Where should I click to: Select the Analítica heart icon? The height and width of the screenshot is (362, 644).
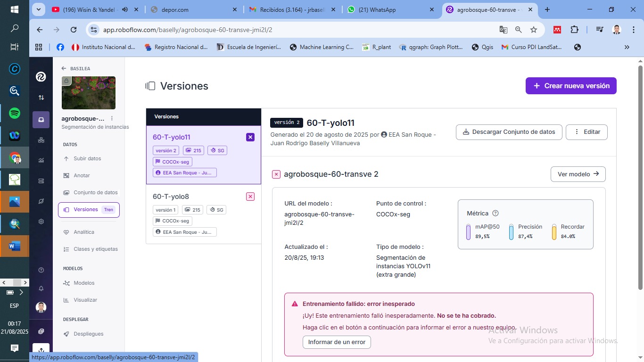click(x=66, y=232)
